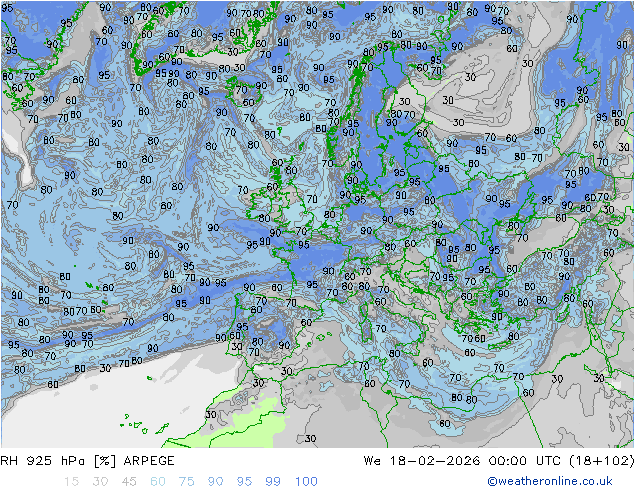Click legend value 15
634x490 pixels.
point(72,482)
